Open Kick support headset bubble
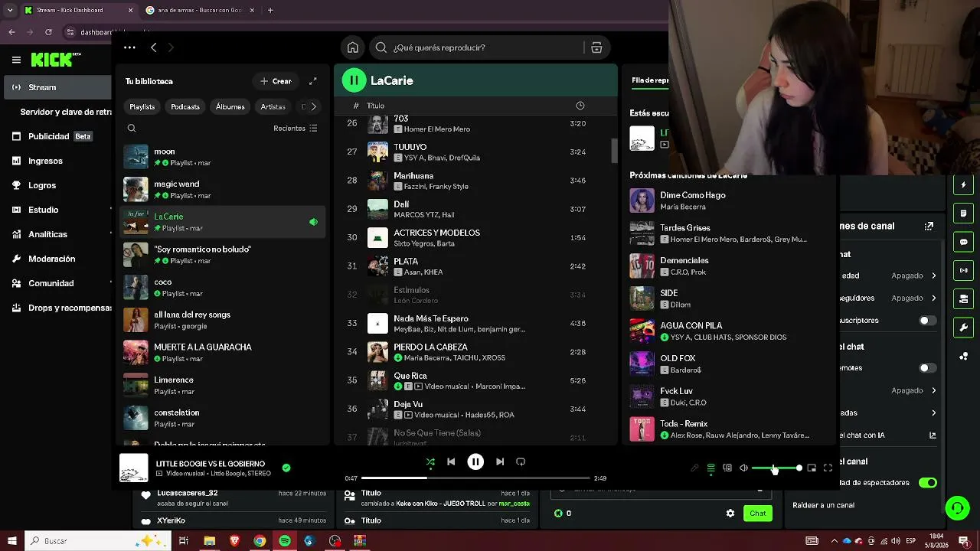 (956, 507)
